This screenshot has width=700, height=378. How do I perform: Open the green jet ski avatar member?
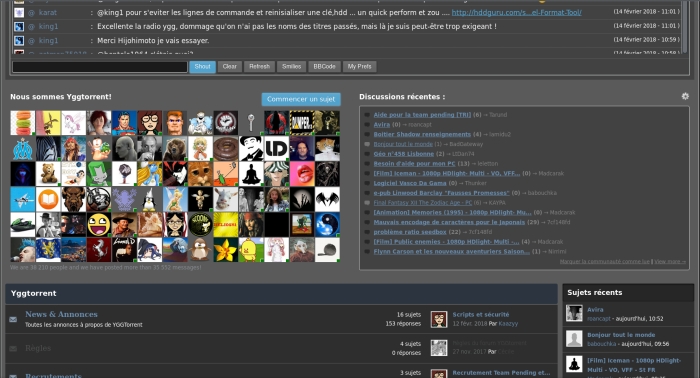pyautogui.click(x=23, y=224)
